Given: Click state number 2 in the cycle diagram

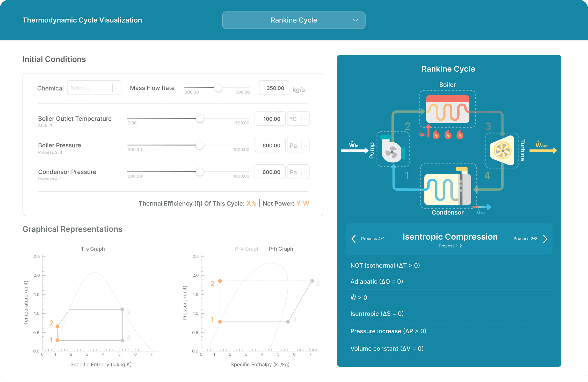Looking at the screenshot, I should coord(408,126).
